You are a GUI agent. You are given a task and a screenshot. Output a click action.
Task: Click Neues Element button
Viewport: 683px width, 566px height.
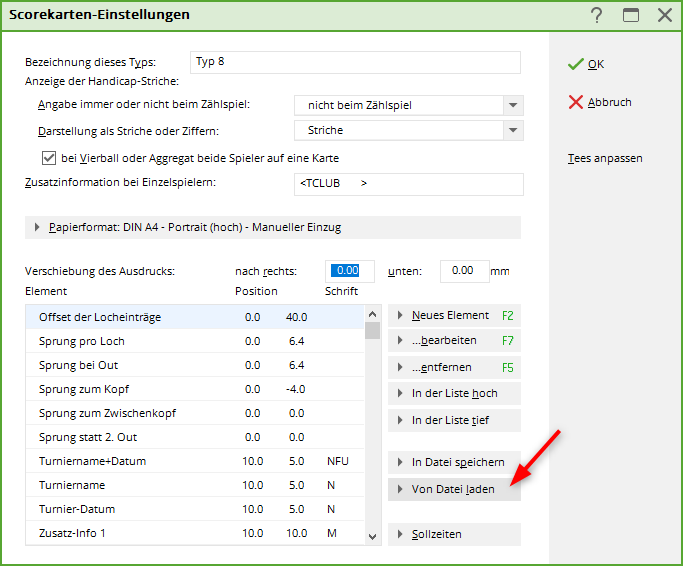click(453, 315)
